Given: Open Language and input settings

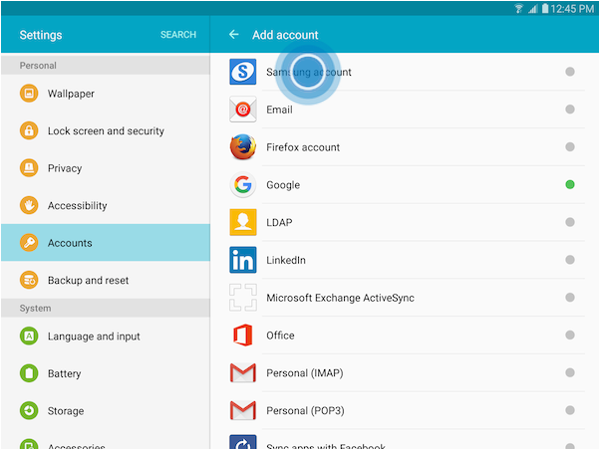Looking at the screenshot, I should click(x=105, y=336).
